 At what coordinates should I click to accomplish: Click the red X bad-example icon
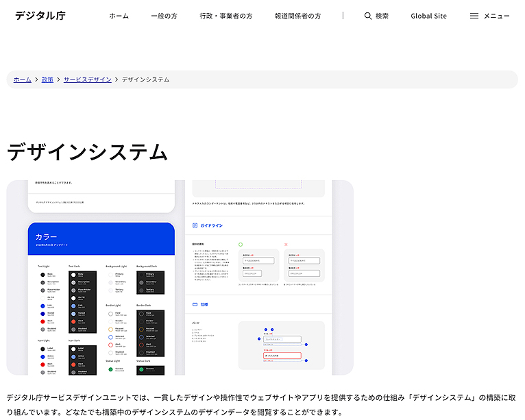(x=286, y=245)
